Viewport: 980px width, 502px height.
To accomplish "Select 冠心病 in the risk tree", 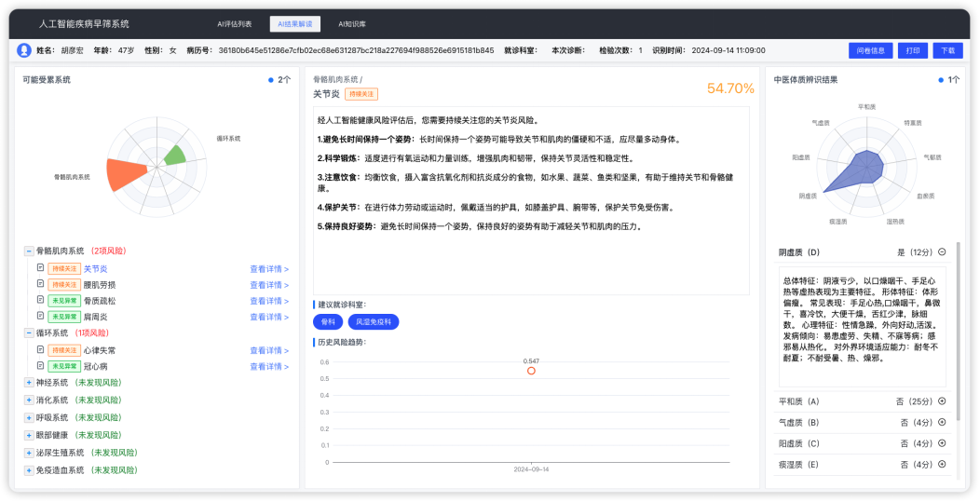I will [x=96, y=366].
